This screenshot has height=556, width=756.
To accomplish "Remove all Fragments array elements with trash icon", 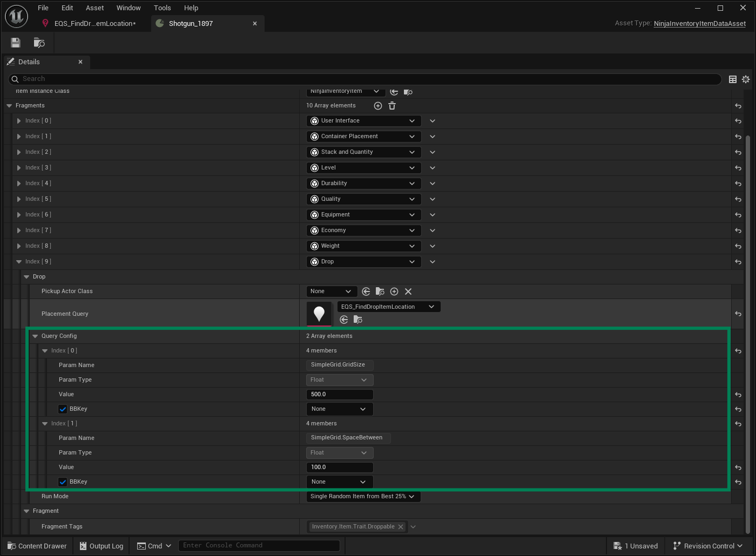I will point(392,106).
